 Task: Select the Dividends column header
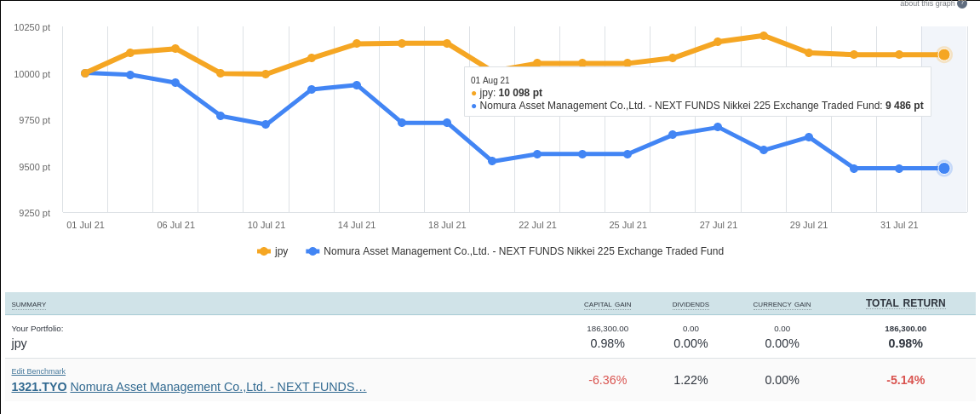coord(691,304)
